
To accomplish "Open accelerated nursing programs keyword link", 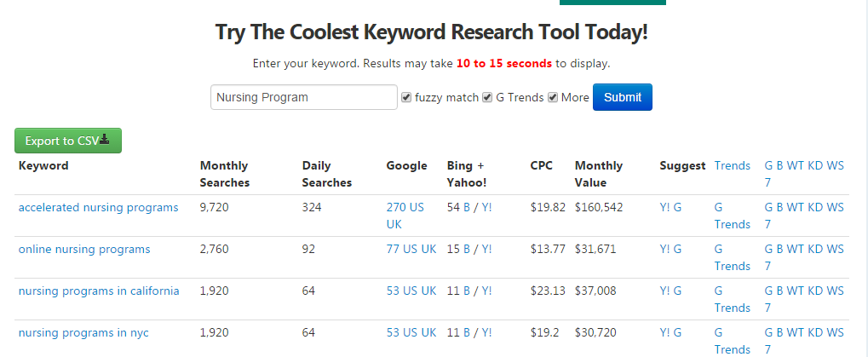I will [99, 208].
